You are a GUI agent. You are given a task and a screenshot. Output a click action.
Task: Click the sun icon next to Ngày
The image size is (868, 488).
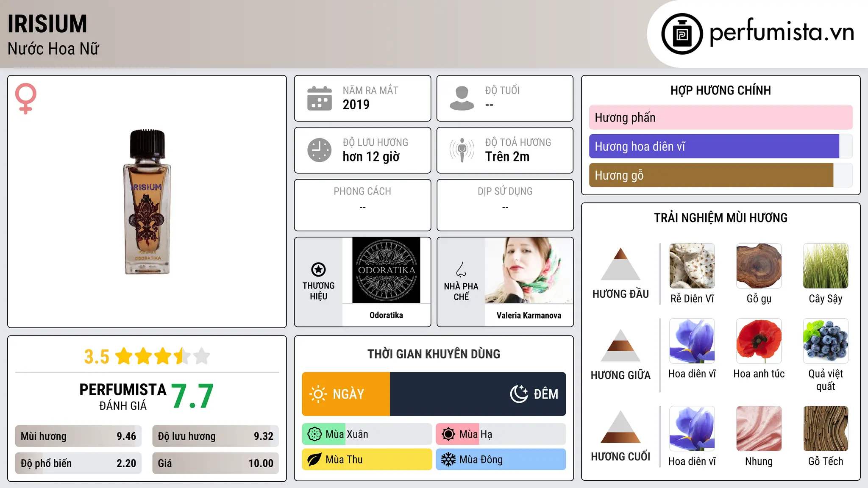click(318, 394)
